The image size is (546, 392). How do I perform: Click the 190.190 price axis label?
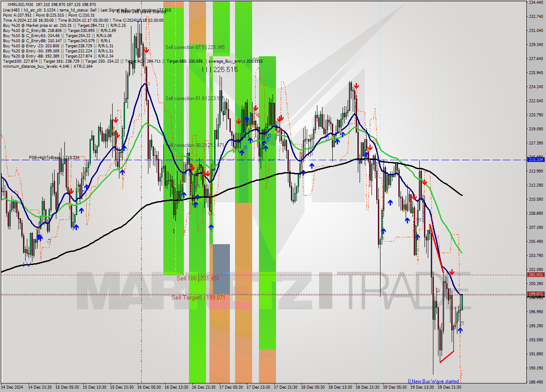pyautogui.click(x=536, y=368)
